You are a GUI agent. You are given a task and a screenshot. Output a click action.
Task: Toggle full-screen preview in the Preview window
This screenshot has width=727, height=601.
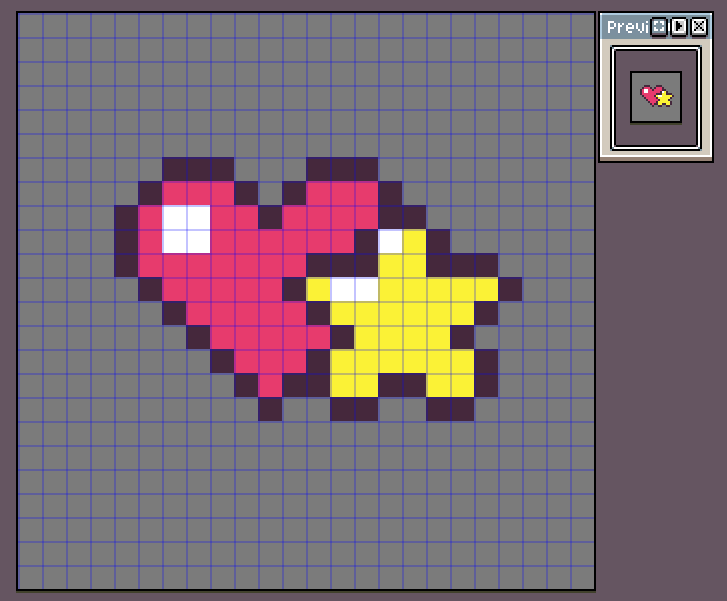point(659,26)
